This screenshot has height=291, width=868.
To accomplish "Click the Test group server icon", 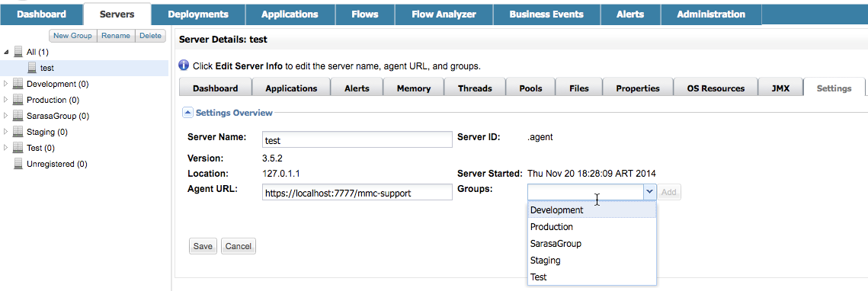I will click(x=18, y=149).
